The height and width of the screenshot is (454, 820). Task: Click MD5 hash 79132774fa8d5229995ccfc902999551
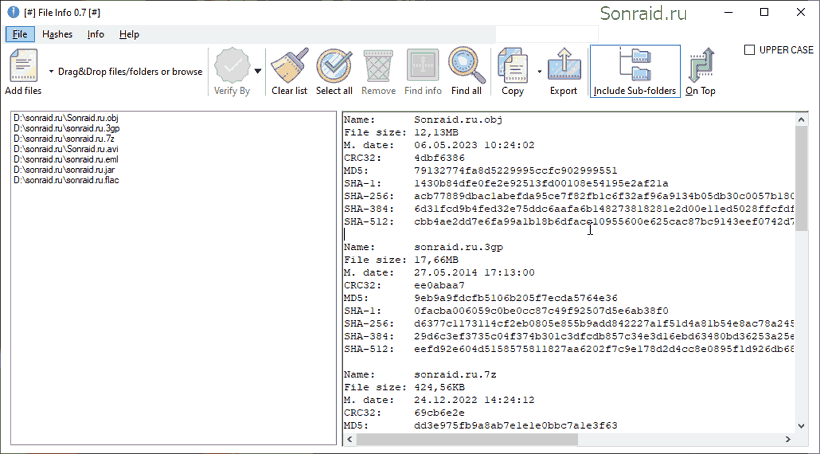516,171
